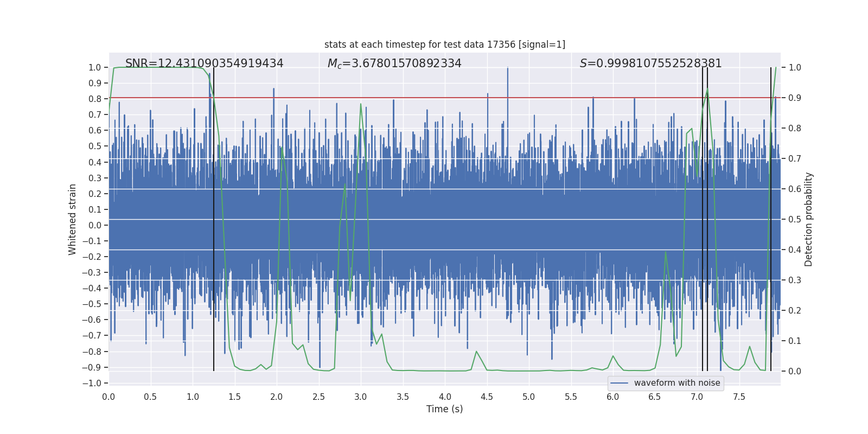The image size is (868, 434).
Task: Click tick 6.5 on the Time axis
Action: pyautogui.click(x=655, y=397)
